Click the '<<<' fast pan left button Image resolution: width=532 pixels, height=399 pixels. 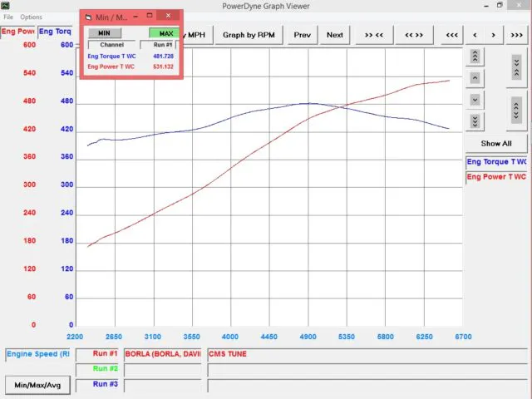tap(451, 35)
